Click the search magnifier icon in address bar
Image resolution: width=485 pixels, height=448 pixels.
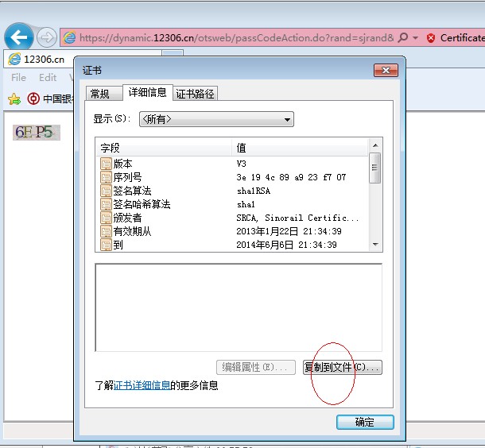coord(403,37)
